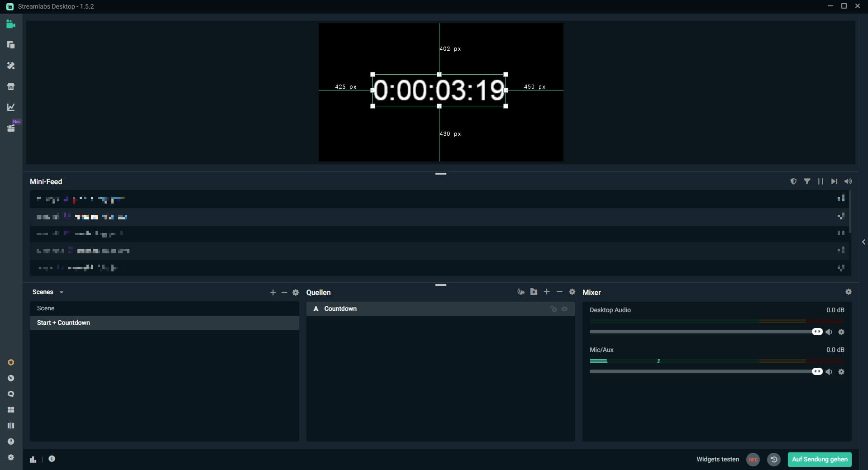Open the Dashboard analytics graph icon
Screen dimensions: 868x470
[11, 107]
